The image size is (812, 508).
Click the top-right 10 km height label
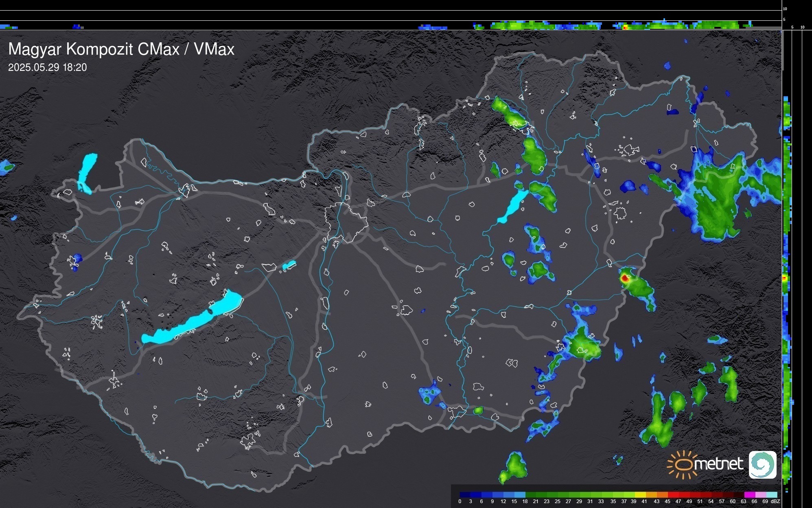(x=785, y=9)
